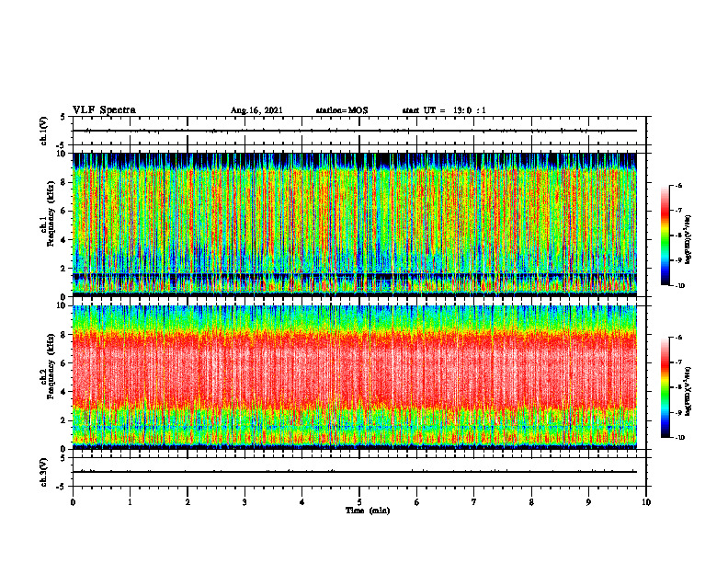728x563 pixels.
Task: Select the ch.1 colorbar log(PSD) unit label
Action: [x=688, y=240]
